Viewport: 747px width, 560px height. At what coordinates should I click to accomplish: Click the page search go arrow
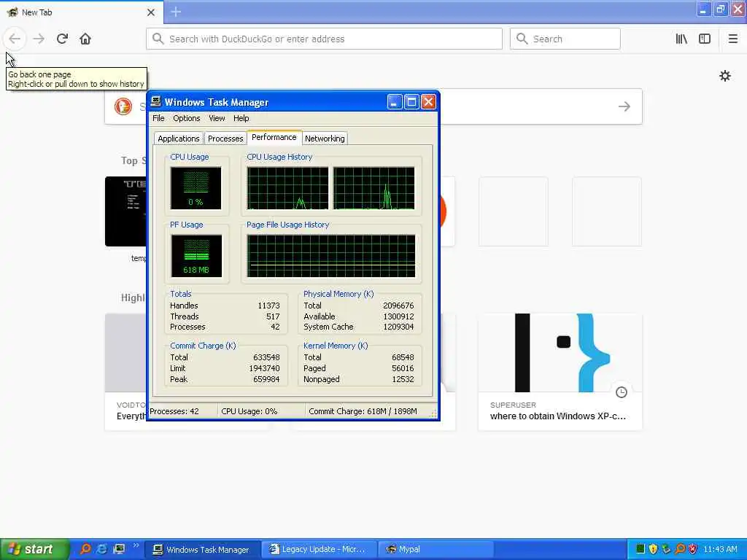point(624,106)
